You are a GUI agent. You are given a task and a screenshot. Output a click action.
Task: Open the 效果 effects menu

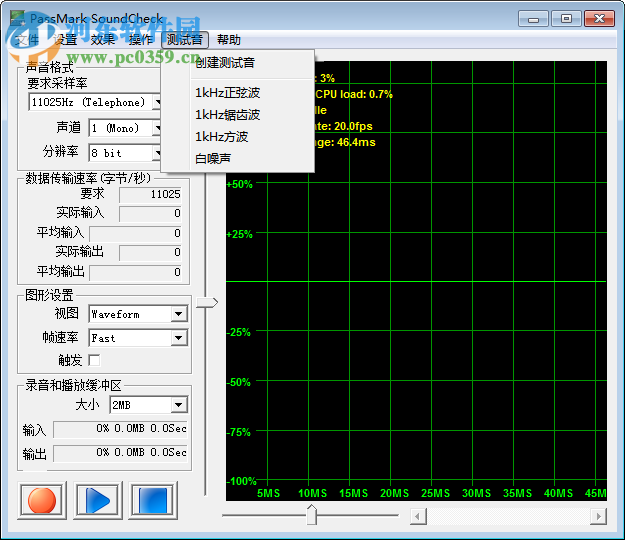[103, 40]
